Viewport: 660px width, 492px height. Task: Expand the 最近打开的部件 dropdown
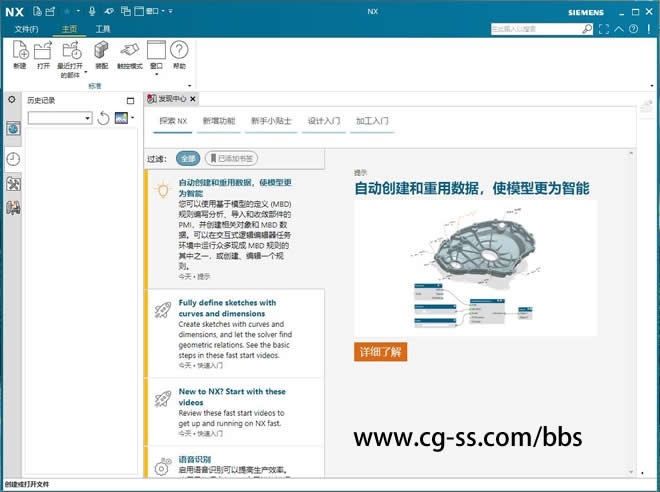coord(70,75)
